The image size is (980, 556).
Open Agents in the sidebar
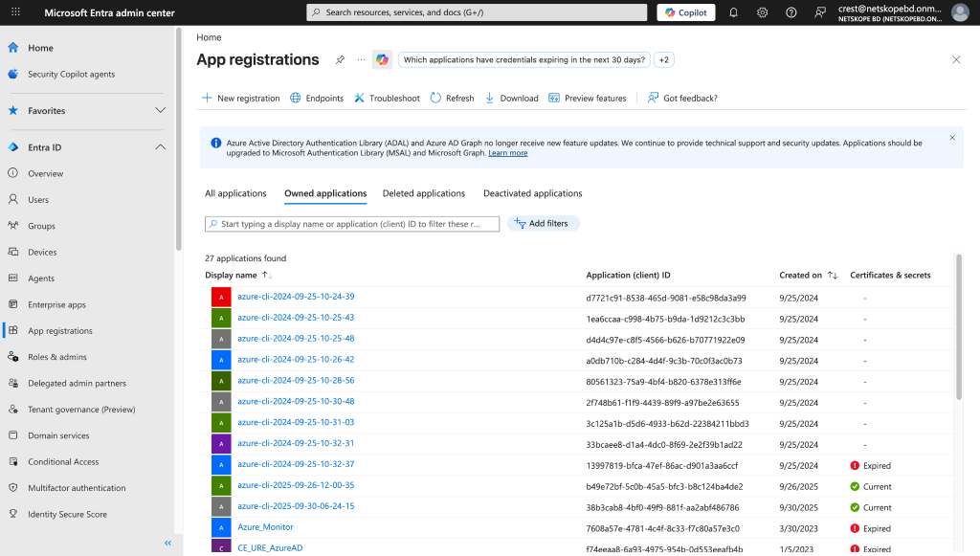40,278
